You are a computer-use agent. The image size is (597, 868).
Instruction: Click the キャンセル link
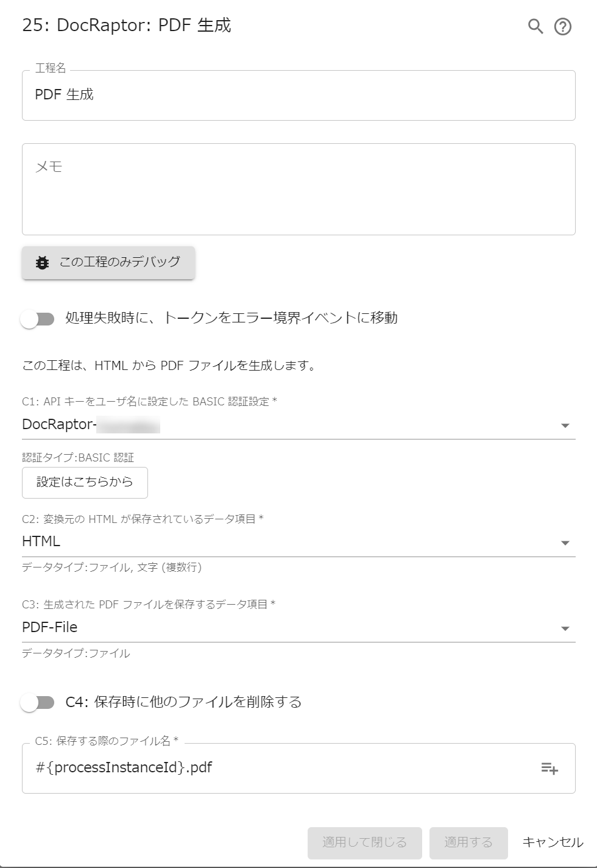point(551,843)
